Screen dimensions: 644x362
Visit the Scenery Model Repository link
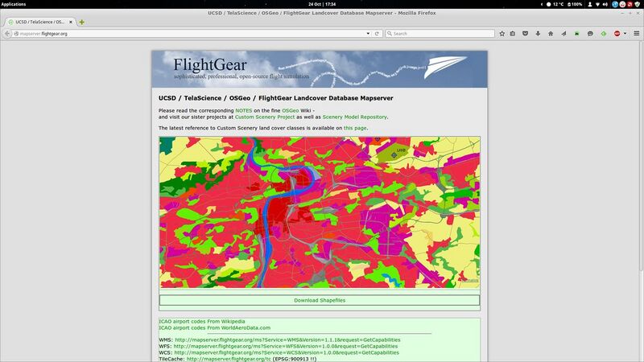point(354,117)
